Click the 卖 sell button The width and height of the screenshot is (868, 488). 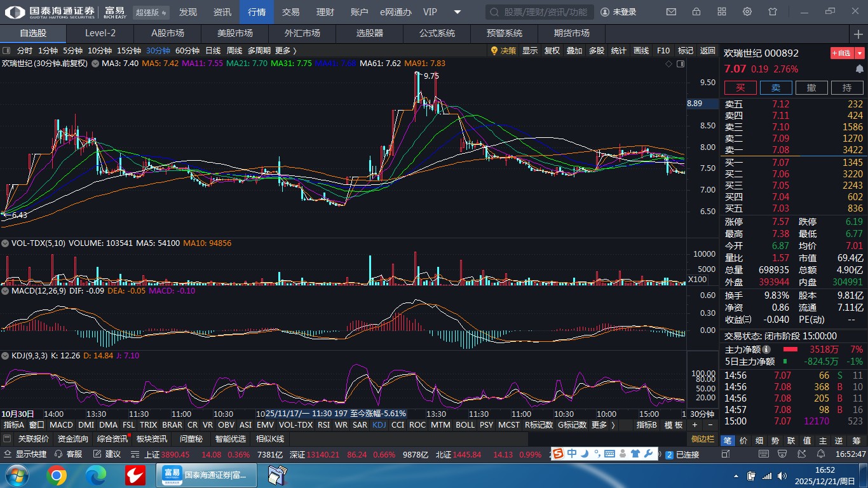coord(776,88)
